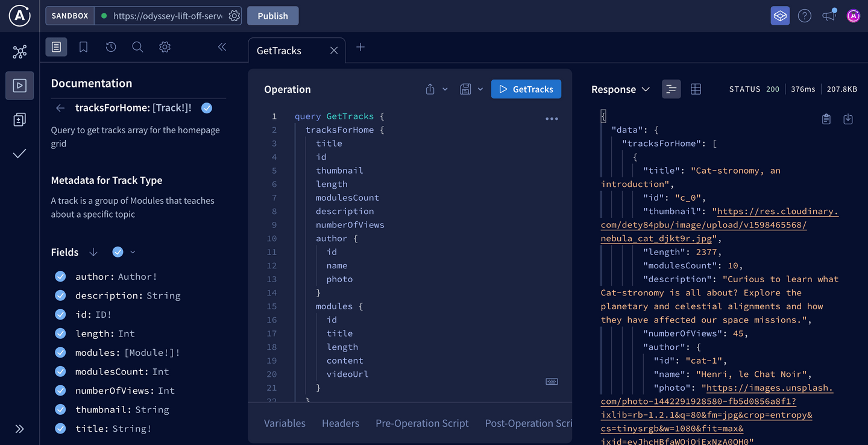Switch to the Headers tab
The width and height of the screenshot is (868, 445).
341,423
